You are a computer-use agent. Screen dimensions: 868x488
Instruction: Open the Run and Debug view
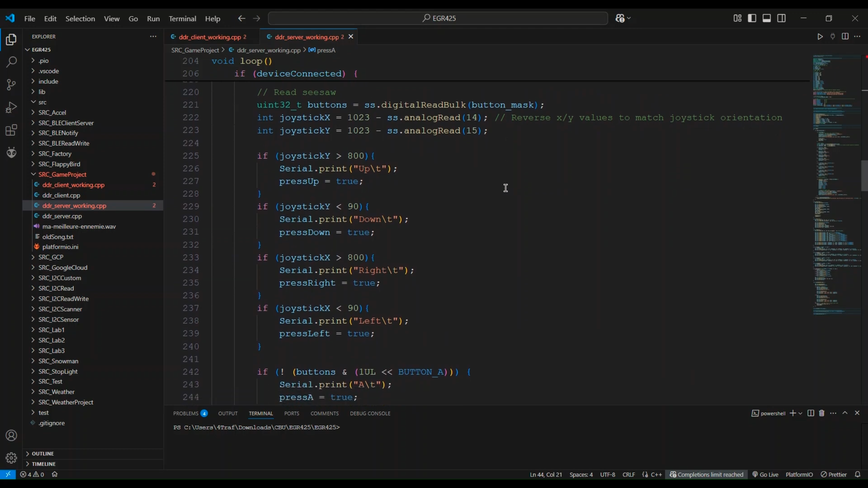coord(11,107)
